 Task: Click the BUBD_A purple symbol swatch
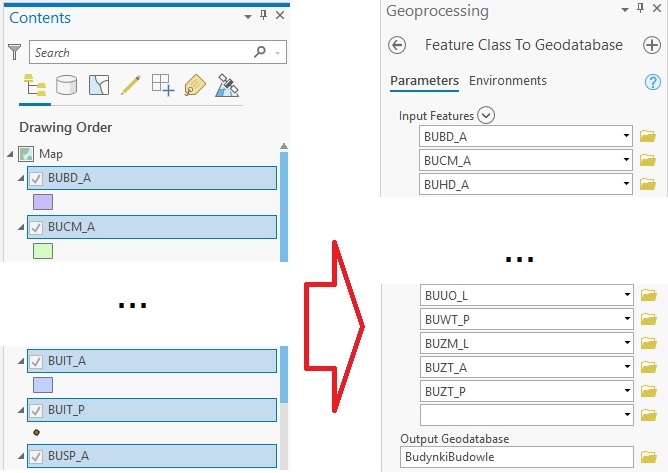43,202
